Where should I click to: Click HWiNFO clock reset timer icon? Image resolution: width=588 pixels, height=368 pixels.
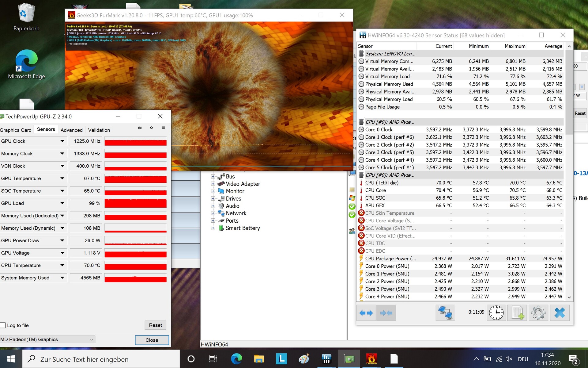click(x=496, y=313)
